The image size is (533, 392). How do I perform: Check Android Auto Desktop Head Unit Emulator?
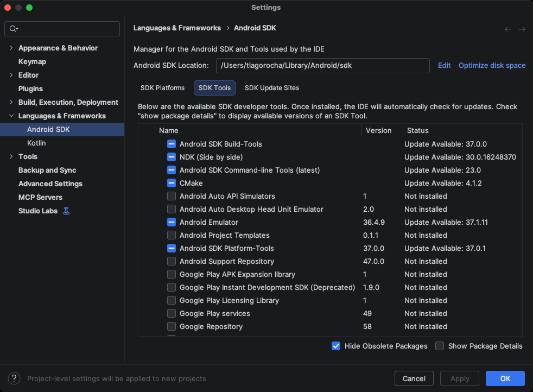coord(172,209)
